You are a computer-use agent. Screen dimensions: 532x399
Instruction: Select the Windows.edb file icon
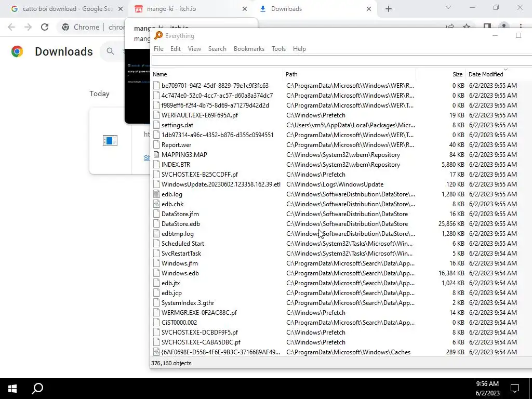pyautogui.click(x=156, y=273)
